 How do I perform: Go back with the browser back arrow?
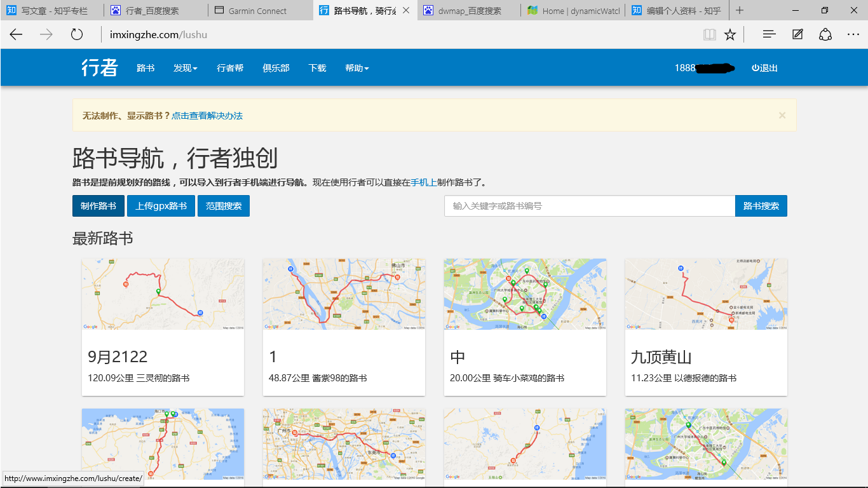(x=16, y=34)
